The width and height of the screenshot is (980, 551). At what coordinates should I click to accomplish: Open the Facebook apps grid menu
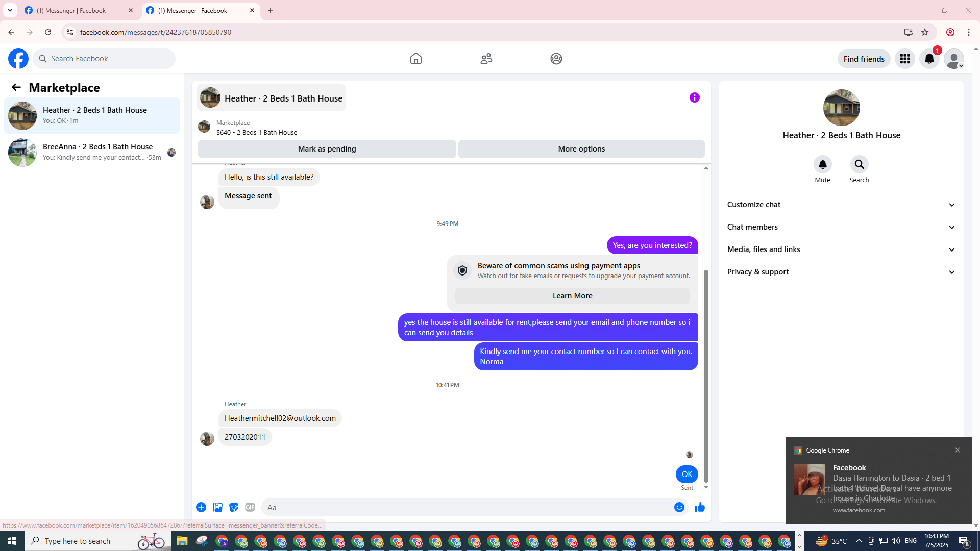(904, 59)
